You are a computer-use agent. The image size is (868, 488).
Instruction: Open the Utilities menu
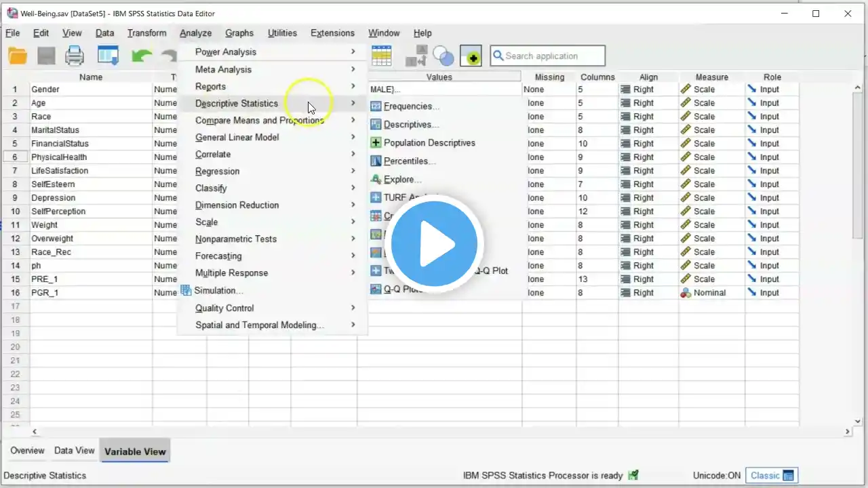(x=282, y=33)
